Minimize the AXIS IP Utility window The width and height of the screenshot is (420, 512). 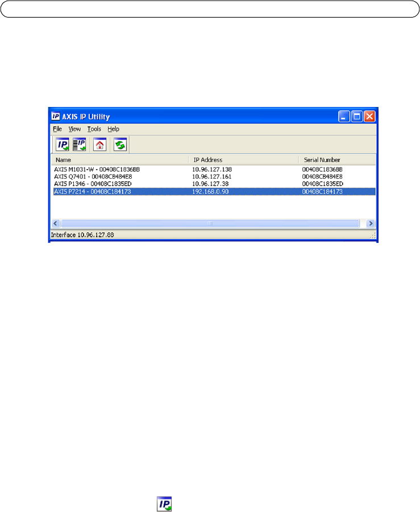344,116
